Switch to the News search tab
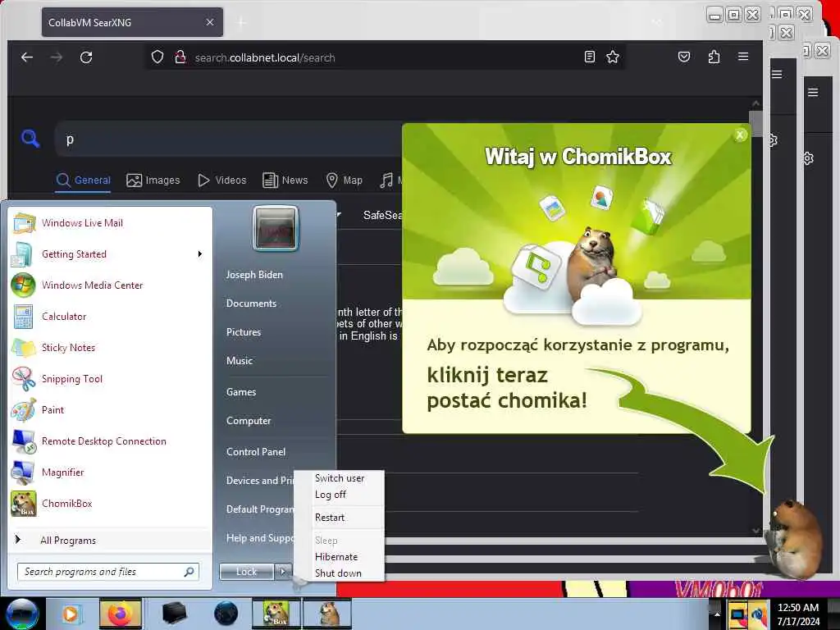 click(x=285, y=180)
